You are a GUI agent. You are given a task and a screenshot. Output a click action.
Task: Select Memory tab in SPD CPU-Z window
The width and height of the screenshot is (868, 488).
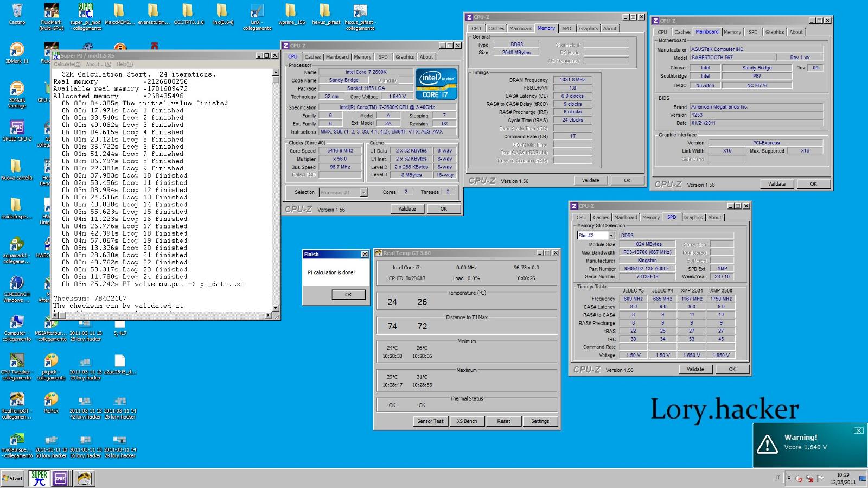click(x=651, y=217)
